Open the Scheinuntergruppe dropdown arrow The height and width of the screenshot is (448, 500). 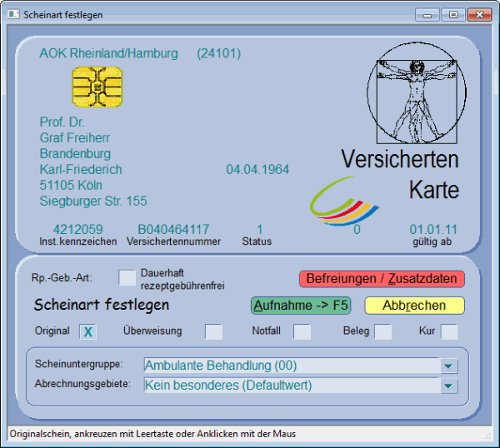tap(448, 366)
